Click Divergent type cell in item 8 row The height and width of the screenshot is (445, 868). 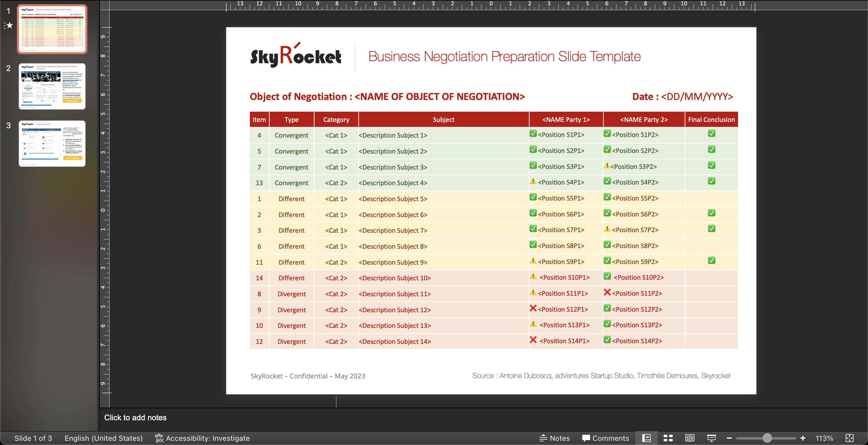pos(291,294)
